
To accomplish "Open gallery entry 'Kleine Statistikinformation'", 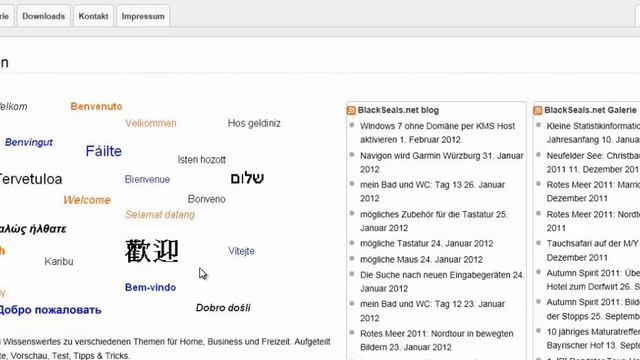I will tap(593, 133).
